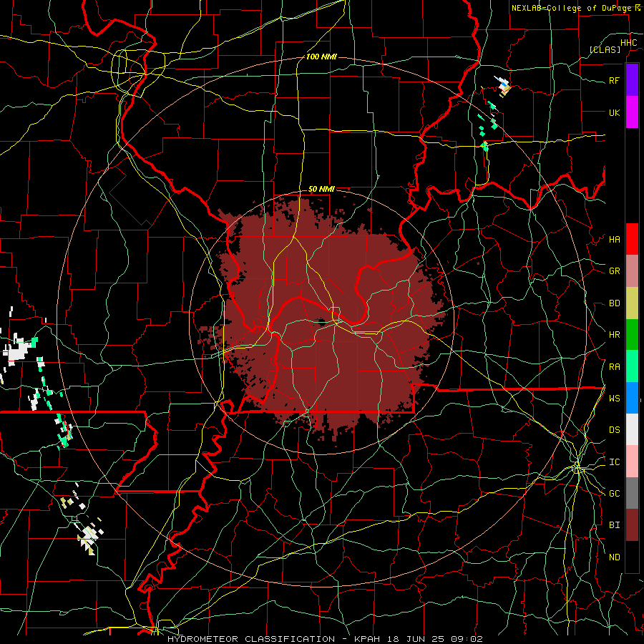Click the white DS legend color block
Screen dimensions: 644x644
632,429
